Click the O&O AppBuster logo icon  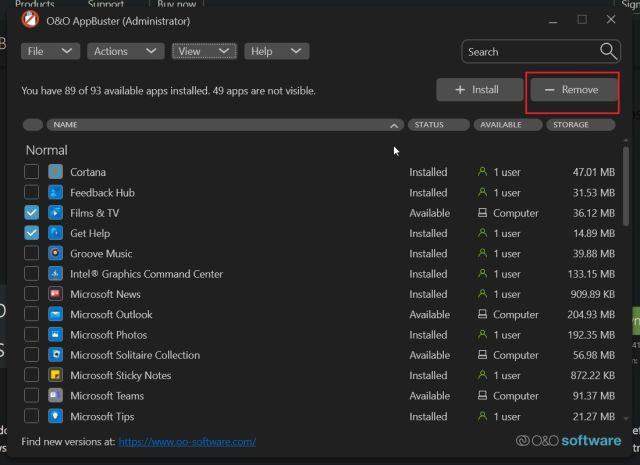(x=30, y=20)
